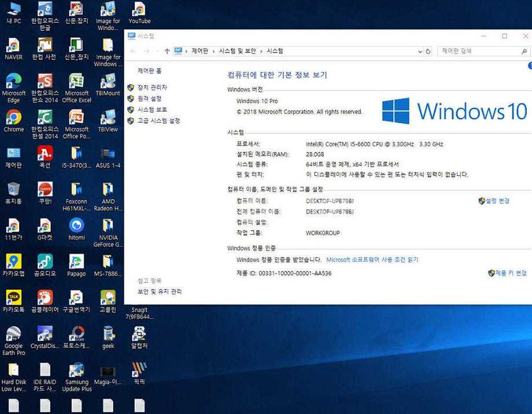Viewport: 532px width, 414px height.
Task: Launch Microsoft Office Excel shortcut
Action: click(x=77, y=88)
